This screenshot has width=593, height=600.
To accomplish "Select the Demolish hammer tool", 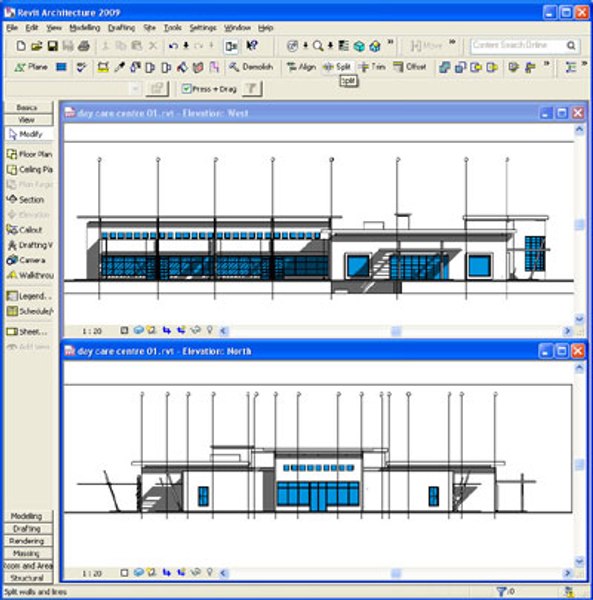I will [x=251, y=67].
